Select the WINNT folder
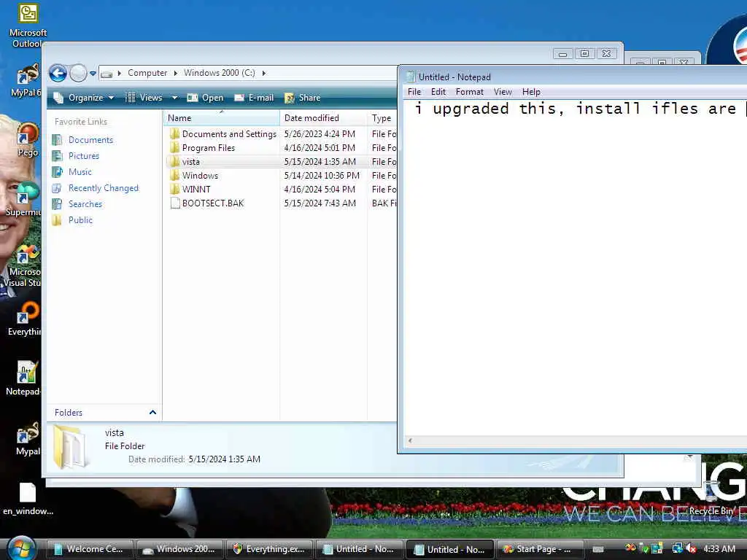Image resolution: width=747 pixels, height=560 pixels. (x=196, y=190)
